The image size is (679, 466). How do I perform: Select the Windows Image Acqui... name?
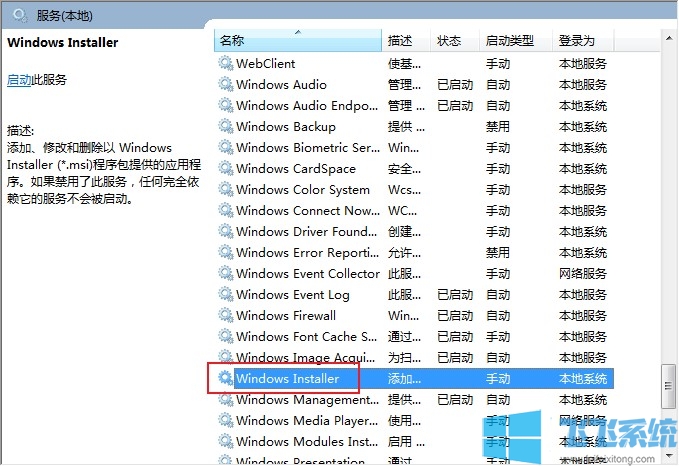coord(305,358)
